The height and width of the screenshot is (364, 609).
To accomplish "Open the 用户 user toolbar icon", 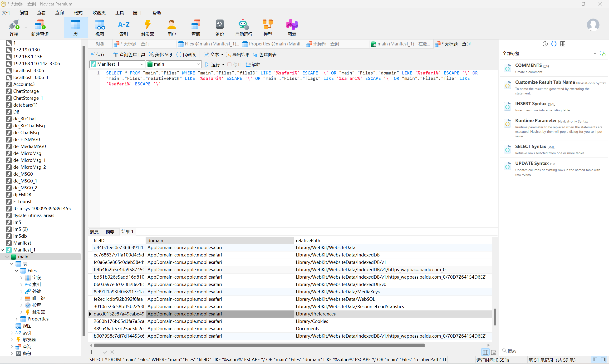I will click(x=172, y=28).
